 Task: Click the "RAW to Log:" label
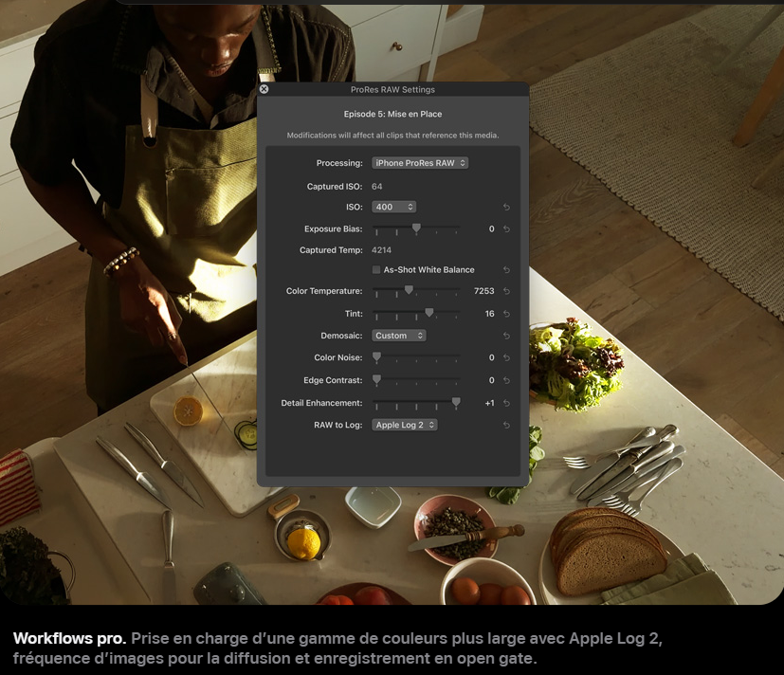tap(338, 425)
